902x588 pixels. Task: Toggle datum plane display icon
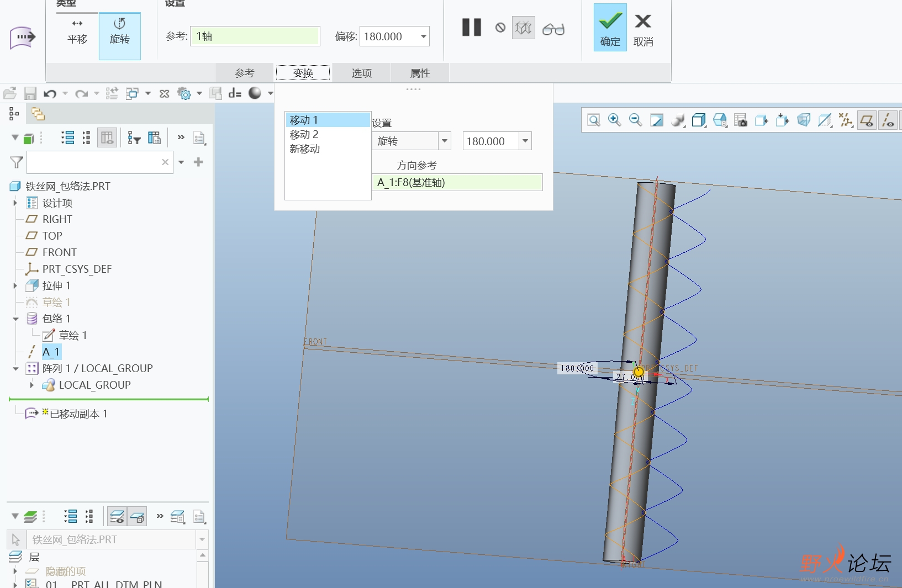(x=867, y=120)
